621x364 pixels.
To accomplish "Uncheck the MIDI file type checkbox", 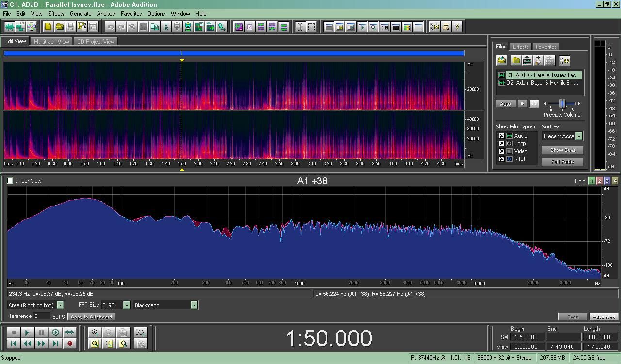I will click(x=502, y=159).
